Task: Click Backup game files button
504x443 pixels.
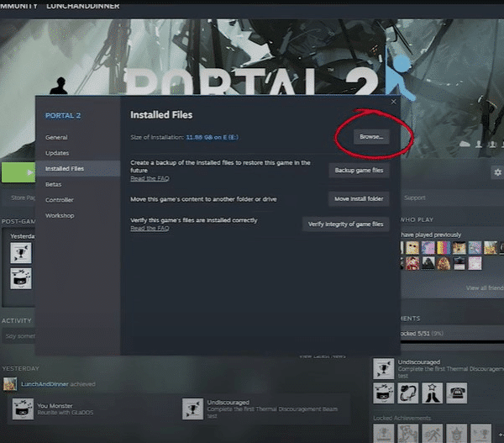Action: click(x=359, y=170)
